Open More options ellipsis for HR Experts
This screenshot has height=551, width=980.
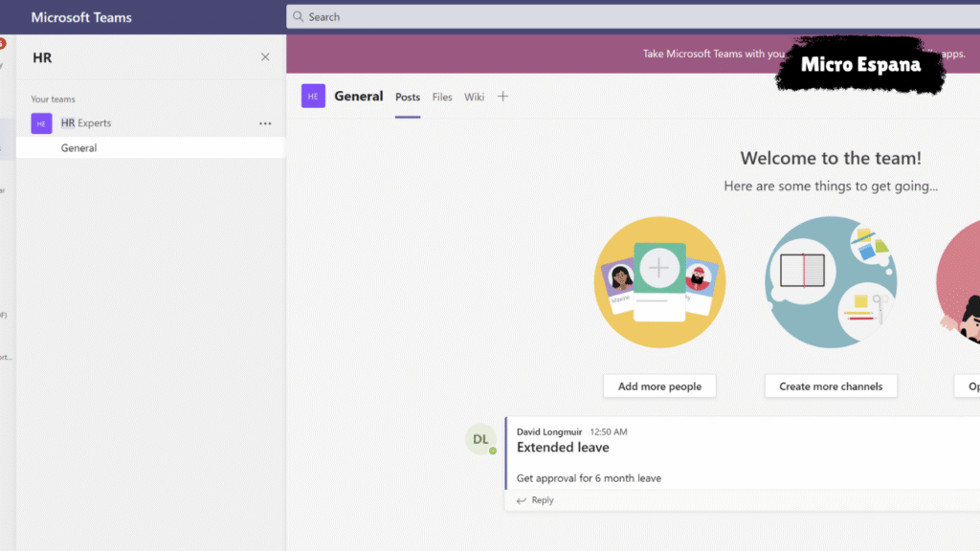[265, 123]
